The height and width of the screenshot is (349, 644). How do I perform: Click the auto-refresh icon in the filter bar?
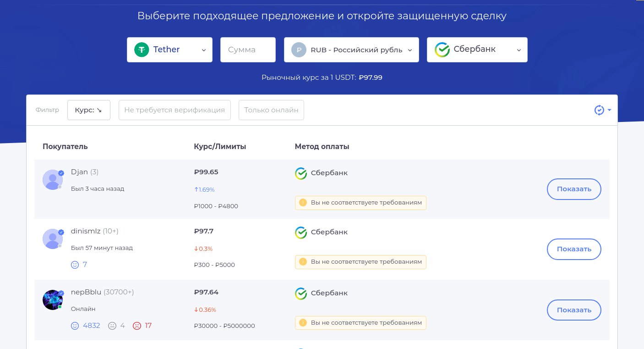(x=599, y=110)
